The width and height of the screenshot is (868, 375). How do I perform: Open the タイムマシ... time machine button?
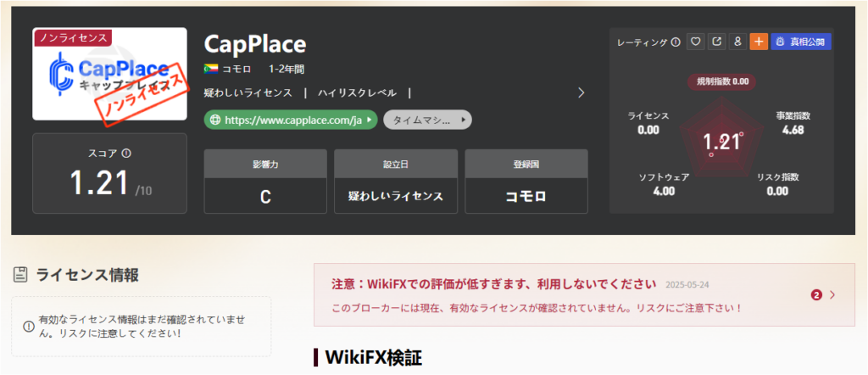[x=427, y=120]
